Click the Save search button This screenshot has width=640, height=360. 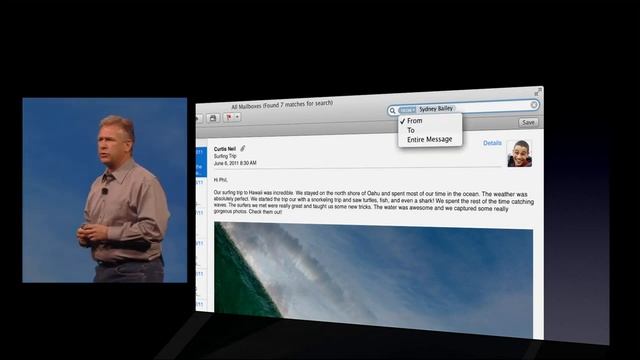pyautogui.click(x=528, y=122)
